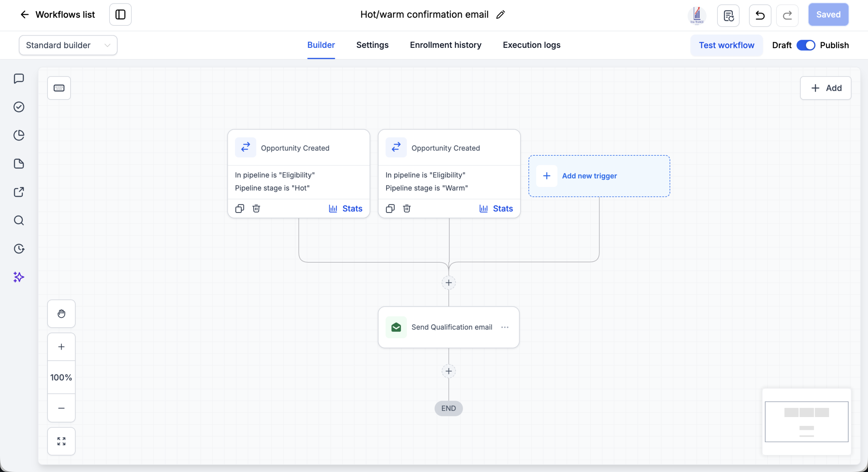
Task: Open the sticky note sidebar icon
Action: pos(19,164)
